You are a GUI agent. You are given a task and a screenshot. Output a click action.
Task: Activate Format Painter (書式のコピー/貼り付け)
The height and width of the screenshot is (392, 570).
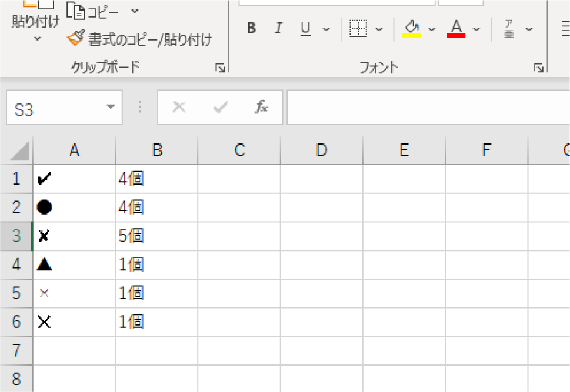[x=139, y=39]
